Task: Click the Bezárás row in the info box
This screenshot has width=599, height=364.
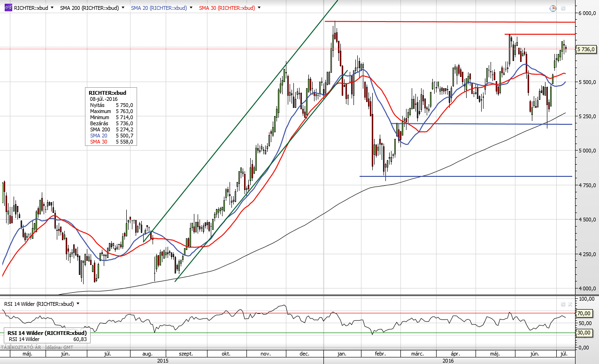Action: click(111, 123)
